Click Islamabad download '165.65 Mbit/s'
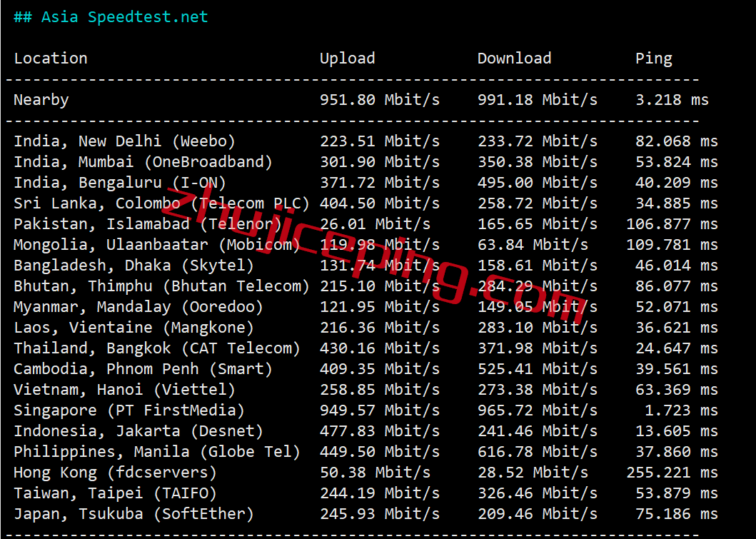This screenshot has height=539, width=756. pyautogui.click(x=537, y=224)
